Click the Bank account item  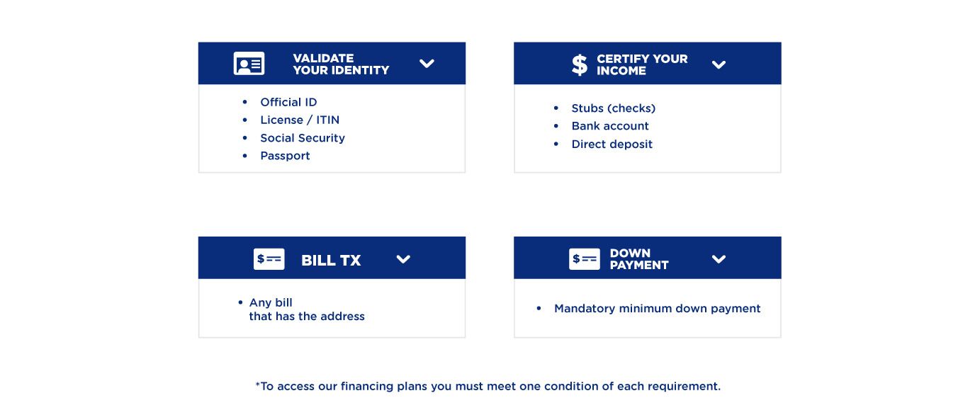coord(610,126)
